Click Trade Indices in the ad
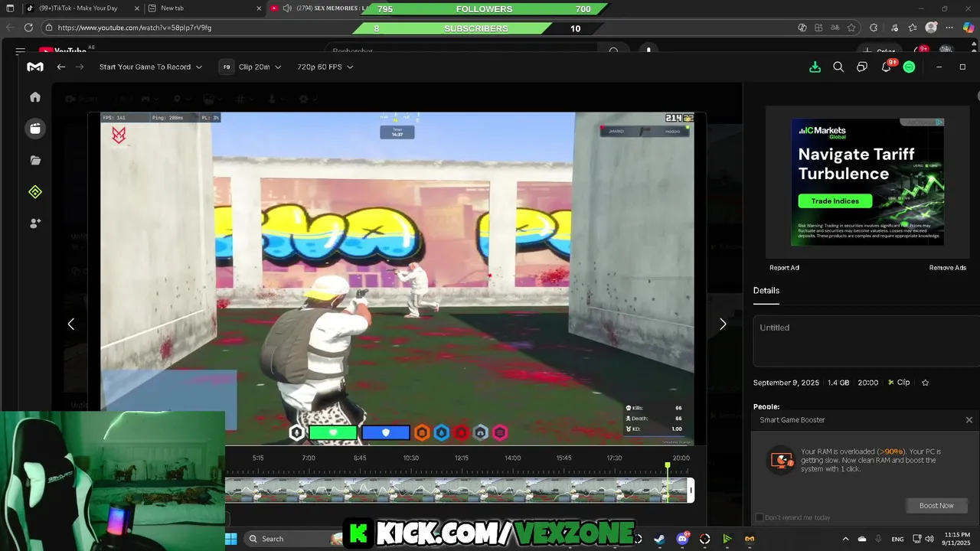This screenshot has width=980, height=551. tap(835, 201)
